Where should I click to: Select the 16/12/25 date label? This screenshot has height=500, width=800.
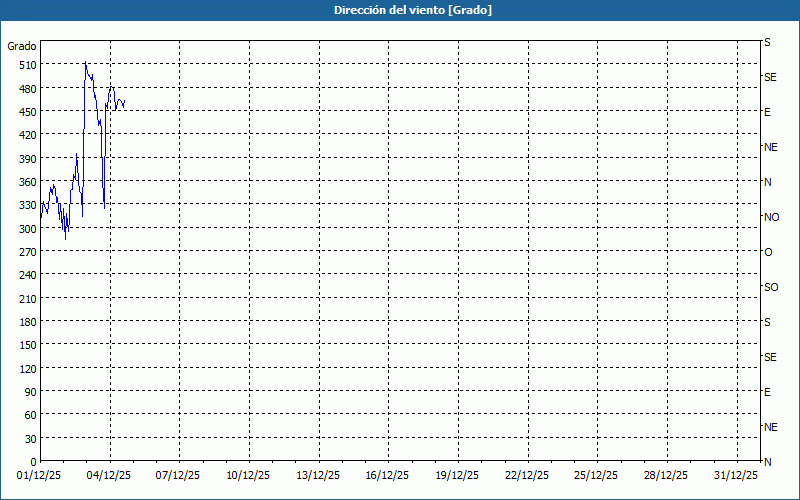pyautogui.click(x=387, y=476)
